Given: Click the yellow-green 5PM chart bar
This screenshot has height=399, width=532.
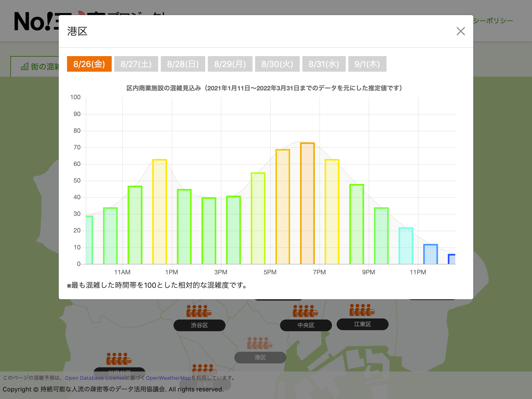Looking at the screenshot, I should 258,218.
